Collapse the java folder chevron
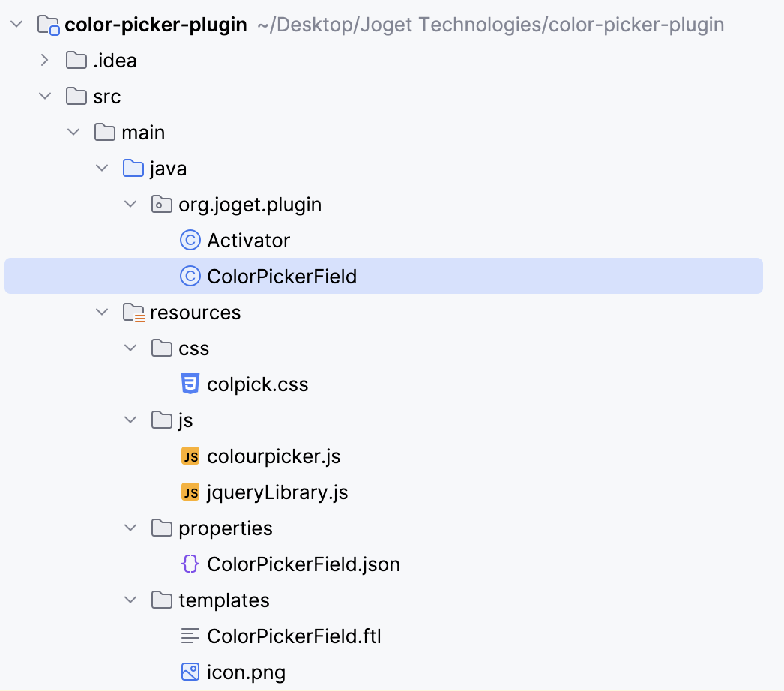 coord(102,169)
